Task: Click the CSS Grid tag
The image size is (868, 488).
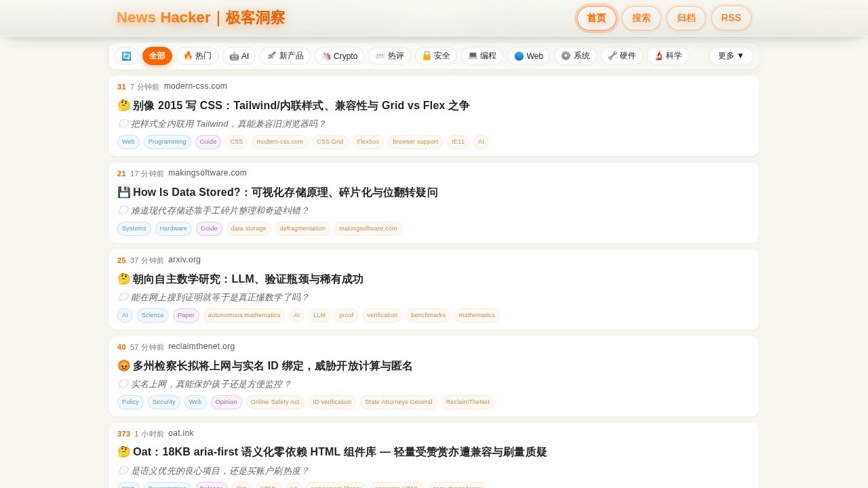Action: tap(330, 142)
